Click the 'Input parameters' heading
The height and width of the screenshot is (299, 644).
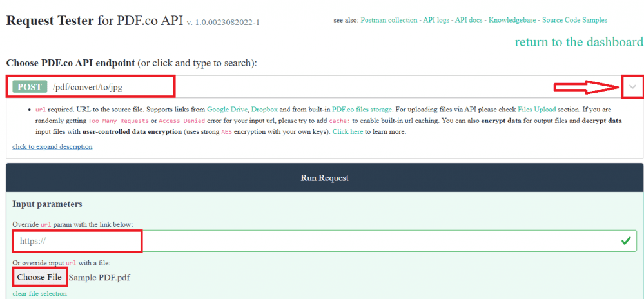coord(47,204)
